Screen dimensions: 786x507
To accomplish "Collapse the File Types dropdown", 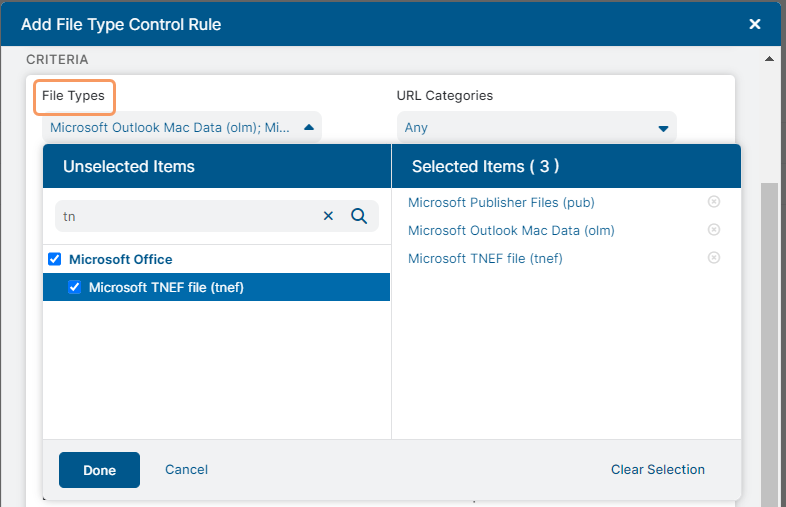I will click(x=309, y=127).
